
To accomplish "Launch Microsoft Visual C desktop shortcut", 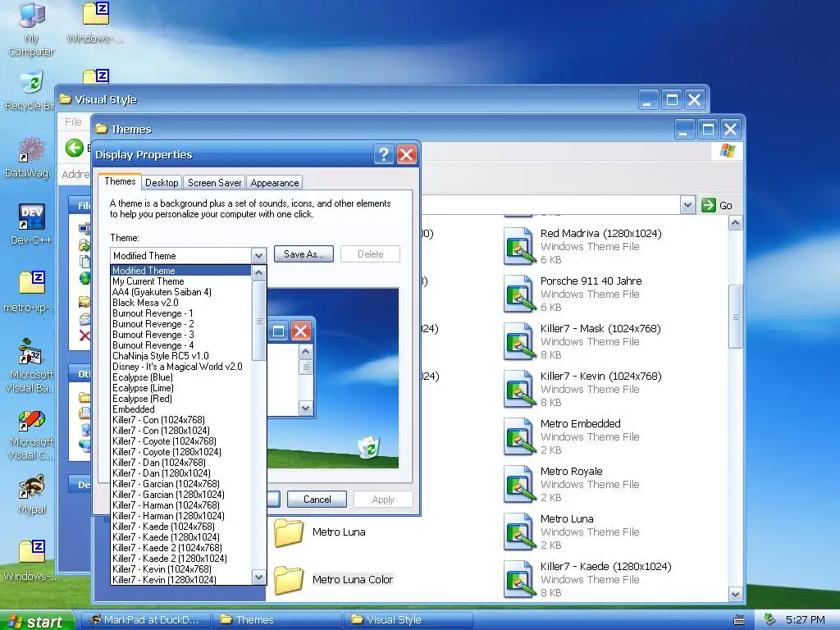I will pos(31,433).
